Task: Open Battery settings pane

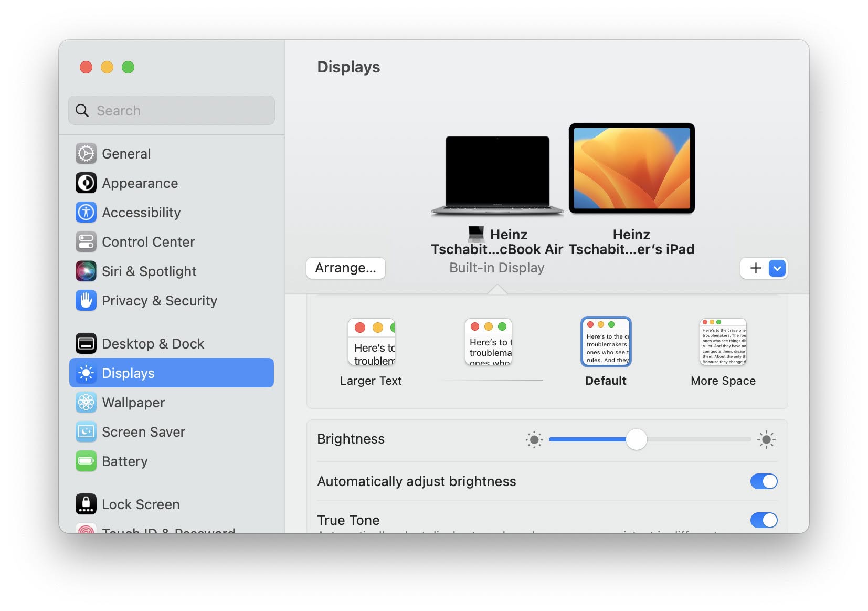Action: pyautogui.click(x=172, y=461)
